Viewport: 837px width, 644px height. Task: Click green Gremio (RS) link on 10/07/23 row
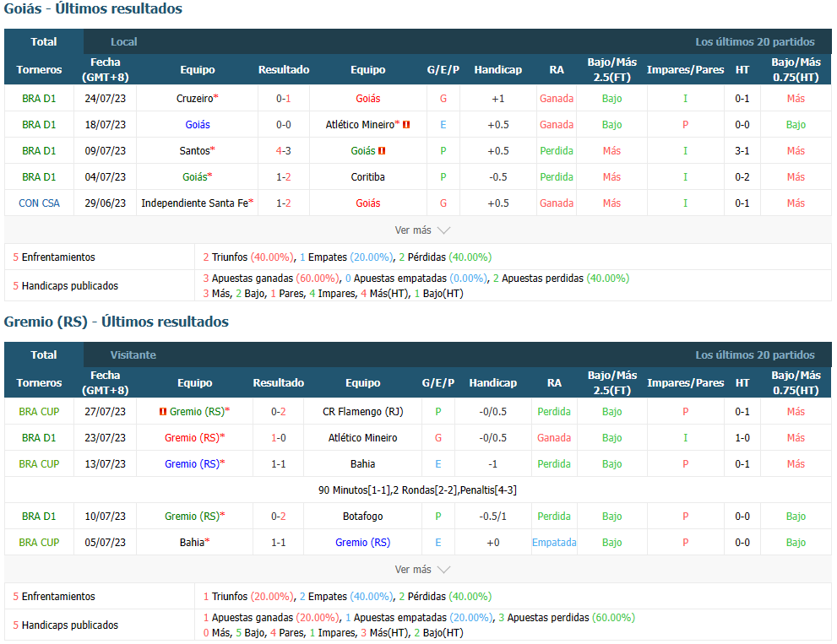click(193, 517)
